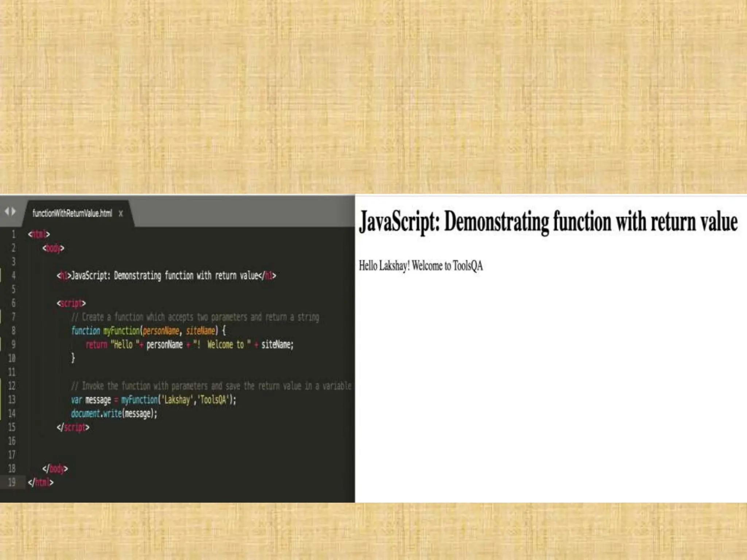Click line number 13 in gutter
Viewport: 747px width, 560px height.
[12, 400]
